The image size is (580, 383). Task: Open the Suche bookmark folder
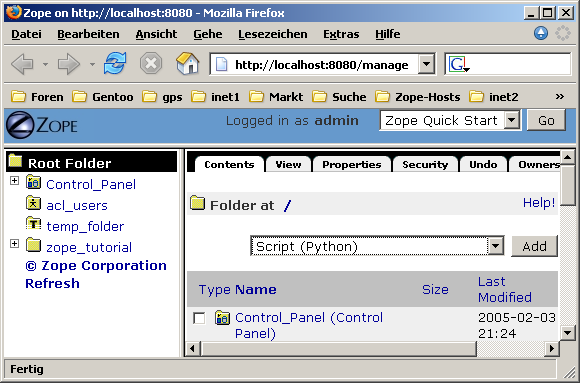click(339, 97)
